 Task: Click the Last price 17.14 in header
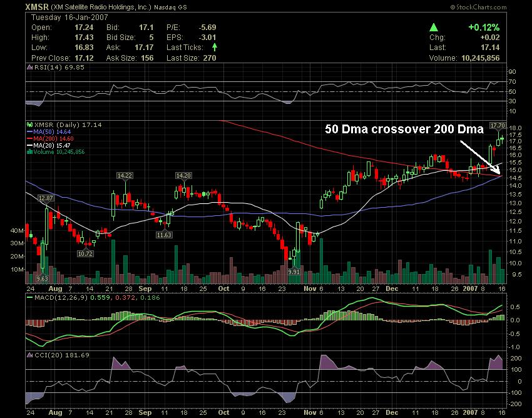[490, 48]
